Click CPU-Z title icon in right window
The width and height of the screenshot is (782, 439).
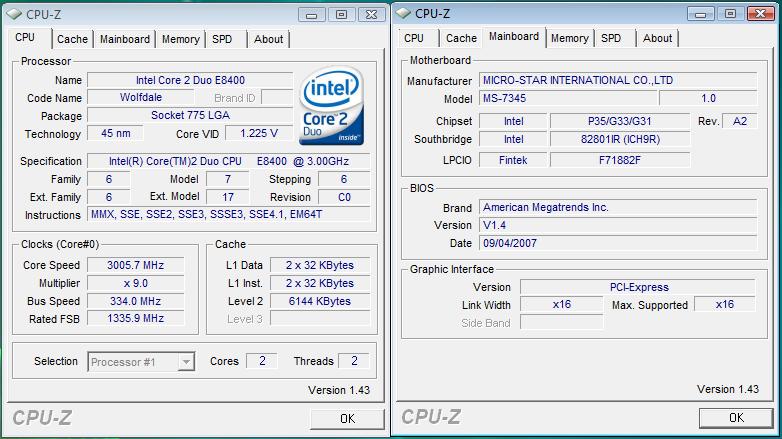pos(403,13)
